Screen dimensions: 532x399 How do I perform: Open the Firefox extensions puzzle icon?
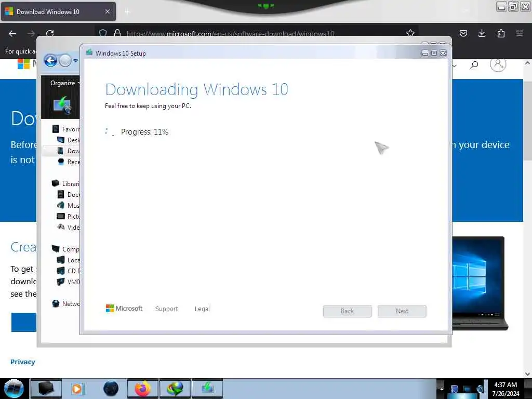[501, 33]
